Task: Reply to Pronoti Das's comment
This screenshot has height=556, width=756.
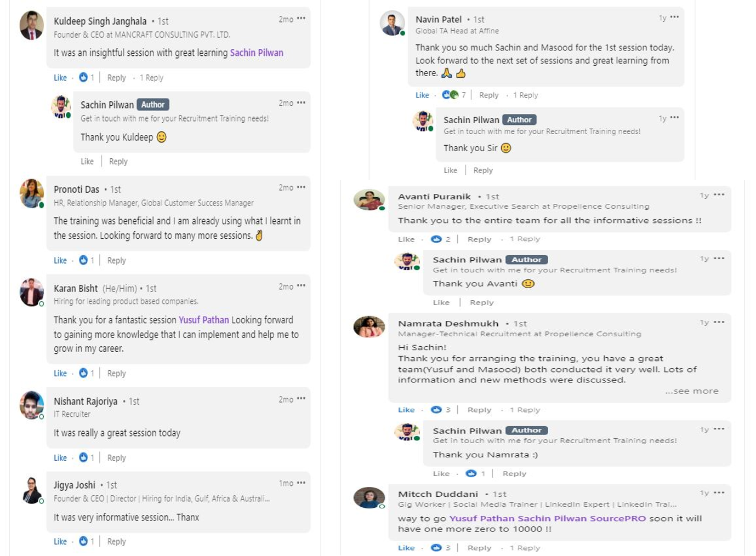Action: point(116,260)
